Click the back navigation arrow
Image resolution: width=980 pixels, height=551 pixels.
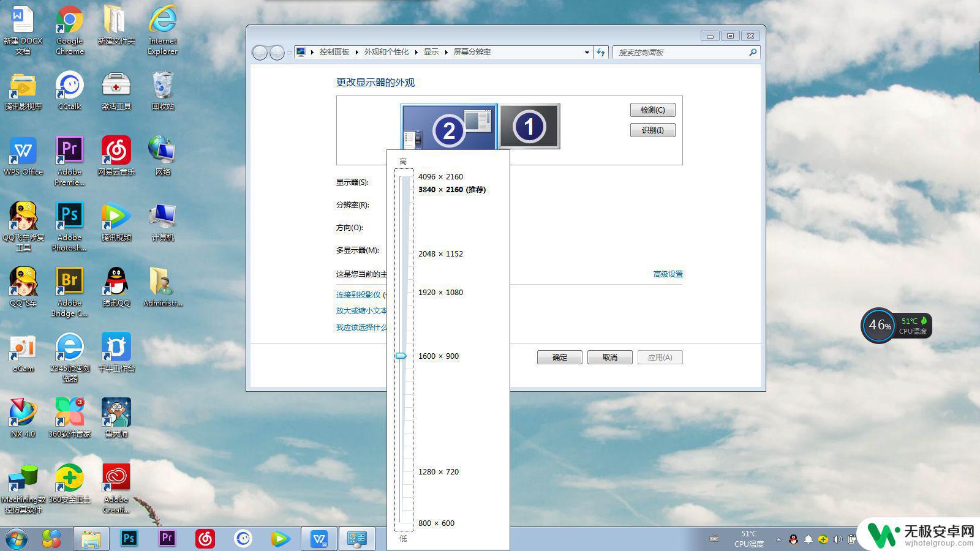click(260, 53)
